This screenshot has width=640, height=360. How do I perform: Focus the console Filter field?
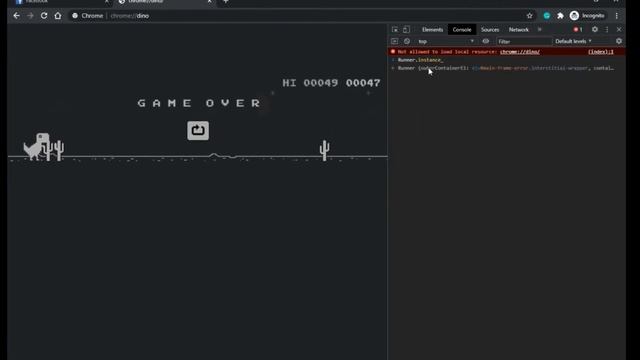pos(524,41)
